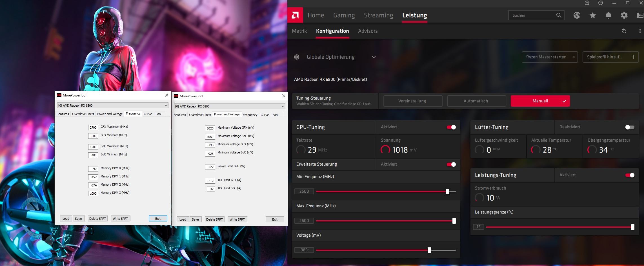Click Automatisch tuning button

click(476, 101)
